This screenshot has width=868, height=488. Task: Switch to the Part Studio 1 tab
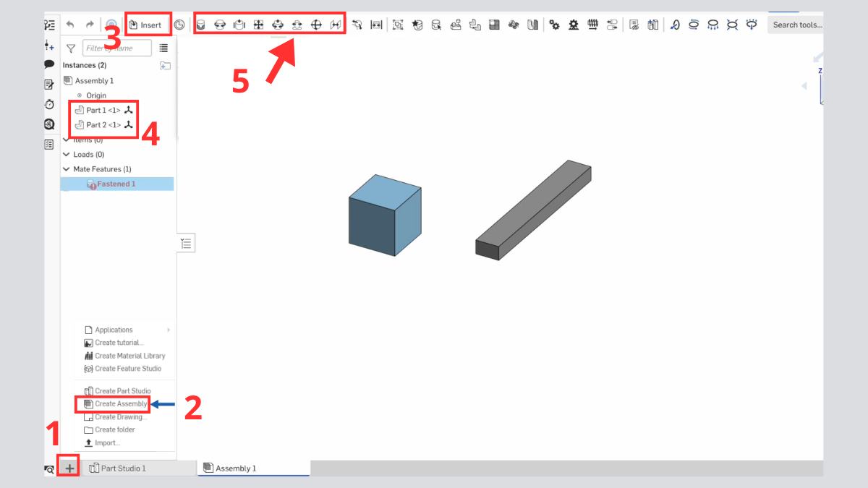click(139, 468)
